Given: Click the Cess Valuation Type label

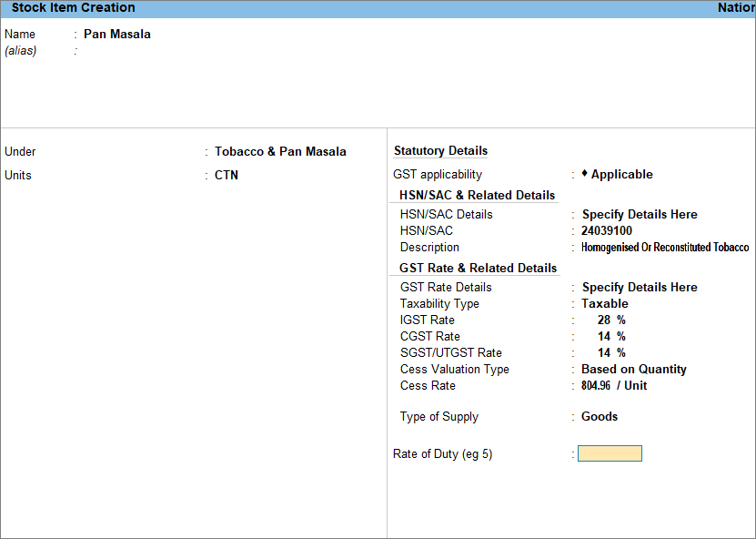Looking at the screenshot, I should pos(455,369).
